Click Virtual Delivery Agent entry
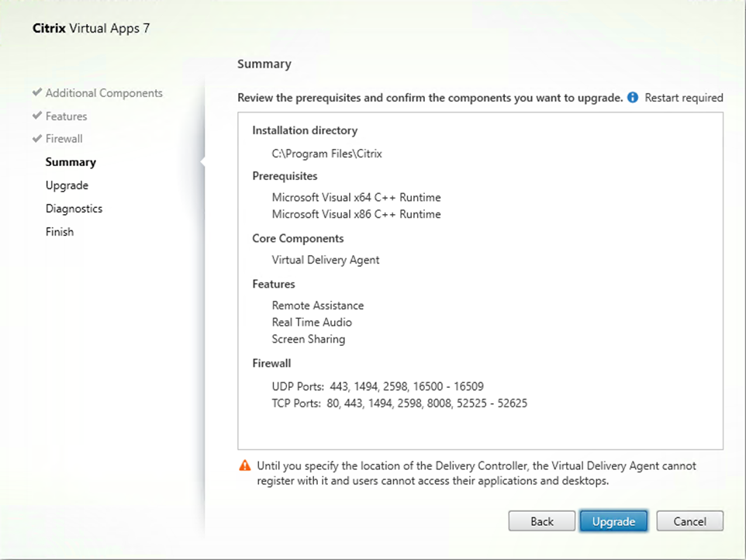Viewport: 746px width, 560px height. pos(326,261)
